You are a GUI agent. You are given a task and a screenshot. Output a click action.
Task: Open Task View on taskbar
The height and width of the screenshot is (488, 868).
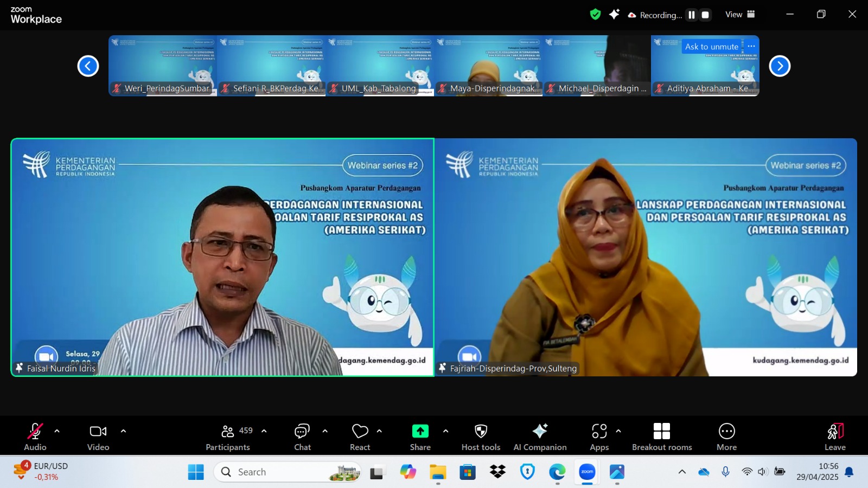[x=377, y=472]
